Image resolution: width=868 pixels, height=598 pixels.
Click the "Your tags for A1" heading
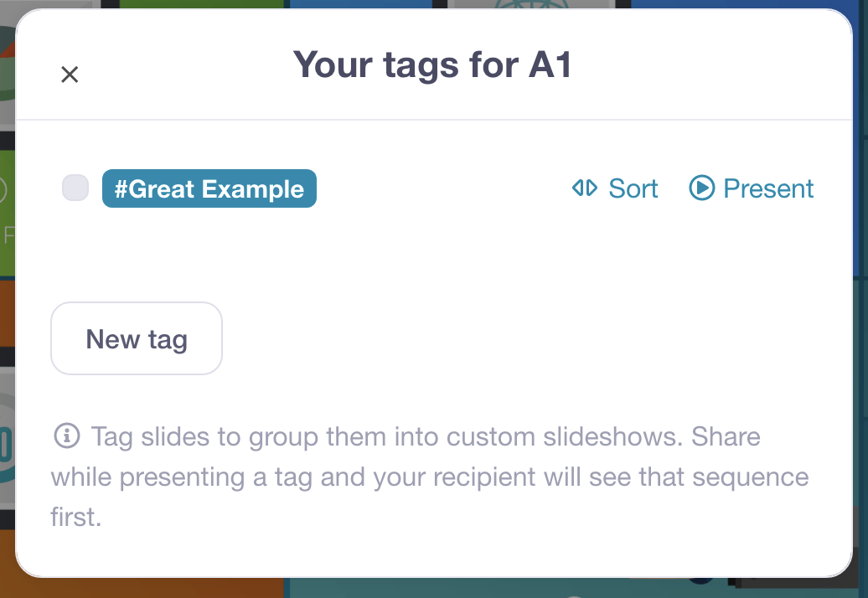[x=432, y=64]
